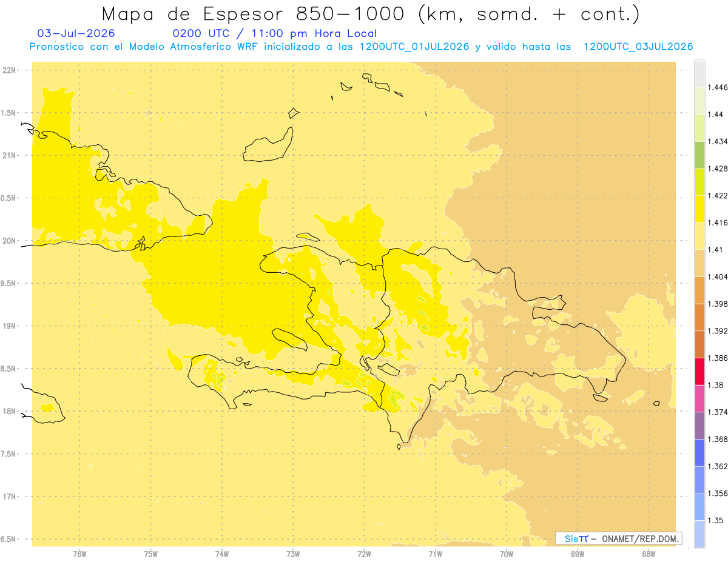This screenshot has height=562, width=728.
Task: Click the 22N latitude axis label
Action: [10, 70]
